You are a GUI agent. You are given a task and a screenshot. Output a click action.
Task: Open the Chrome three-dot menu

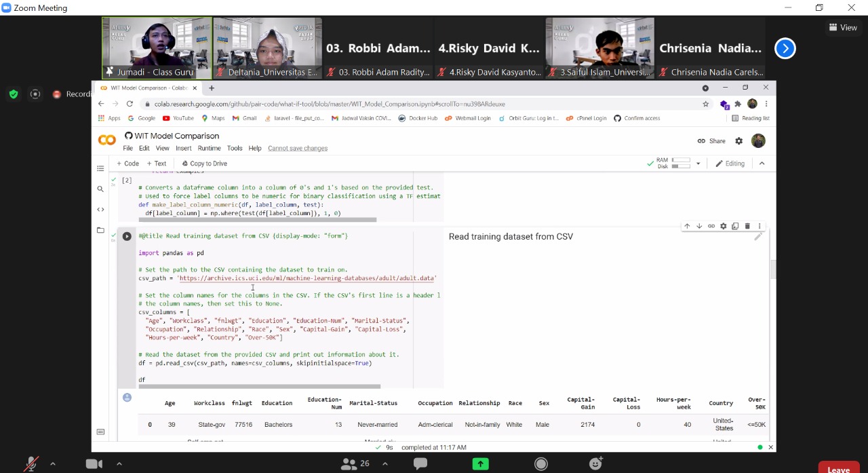[x=766, y=104]
